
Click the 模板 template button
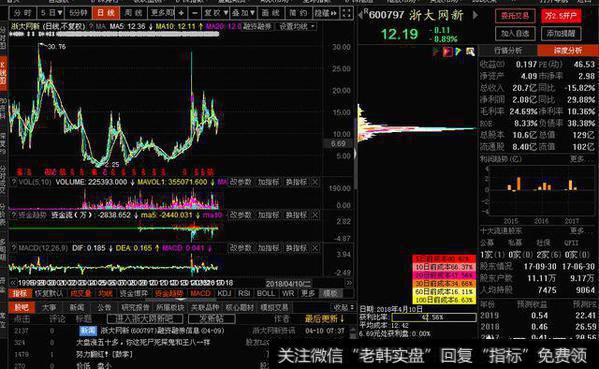pyautogui.click(x=330, y=293)
